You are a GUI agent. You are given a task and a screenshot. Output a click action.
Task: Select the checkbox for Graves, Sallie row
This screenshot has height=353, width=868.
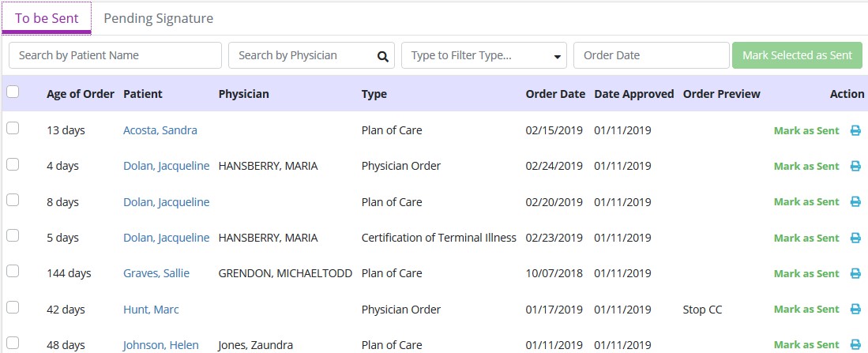coord(13,271)
